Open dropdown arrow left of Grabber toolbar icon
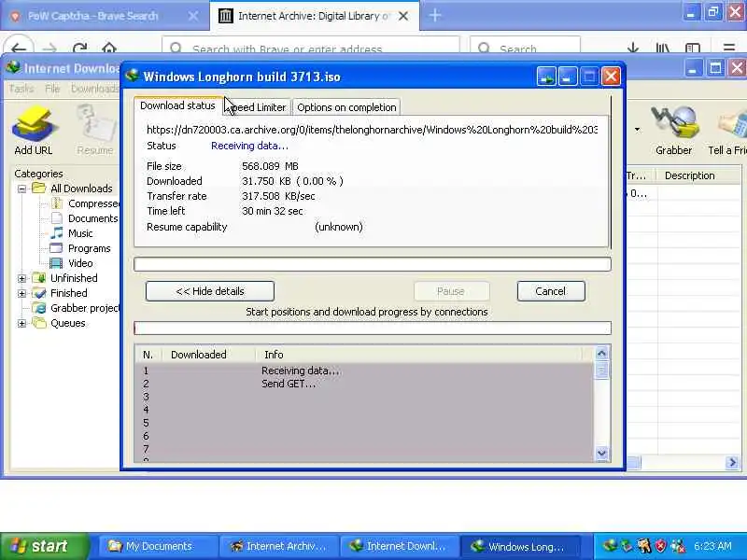 (637, 129)
